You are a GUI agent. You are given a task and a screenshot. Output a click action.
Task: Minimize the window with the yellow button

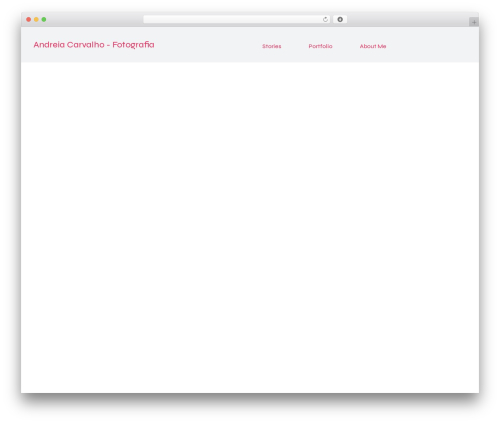[x=36, y=20]
